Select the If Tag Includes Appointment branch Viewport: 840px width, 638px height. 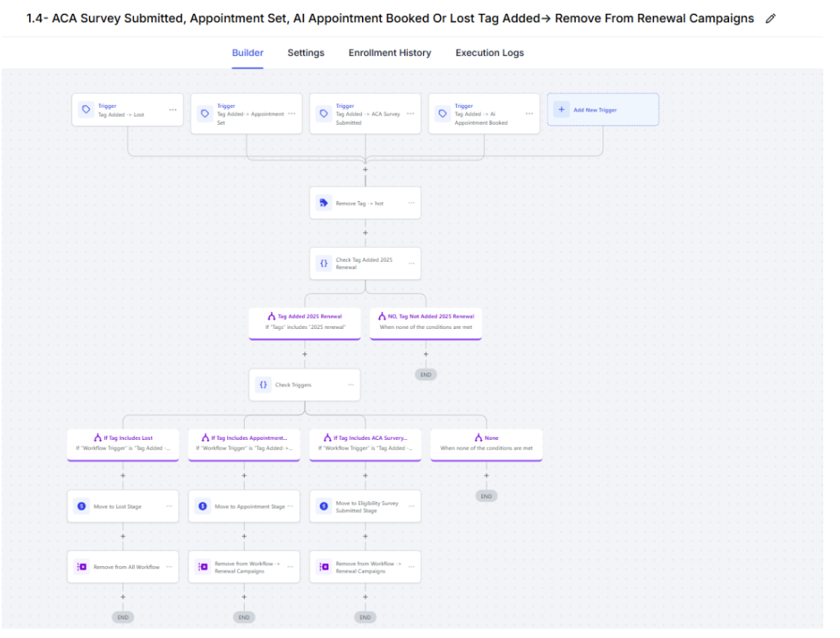tap(244, 444)
